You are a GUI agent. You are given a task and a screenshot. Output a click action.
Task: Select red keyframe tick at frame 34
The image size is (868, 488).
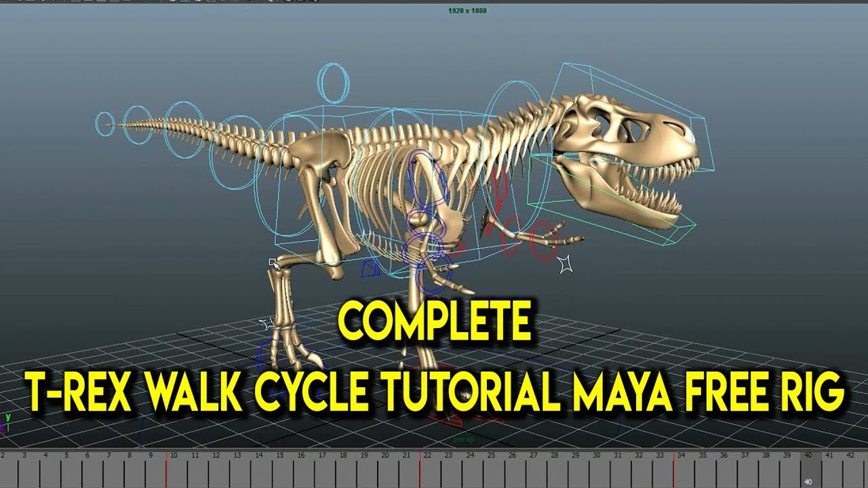[x=673, y=468]
